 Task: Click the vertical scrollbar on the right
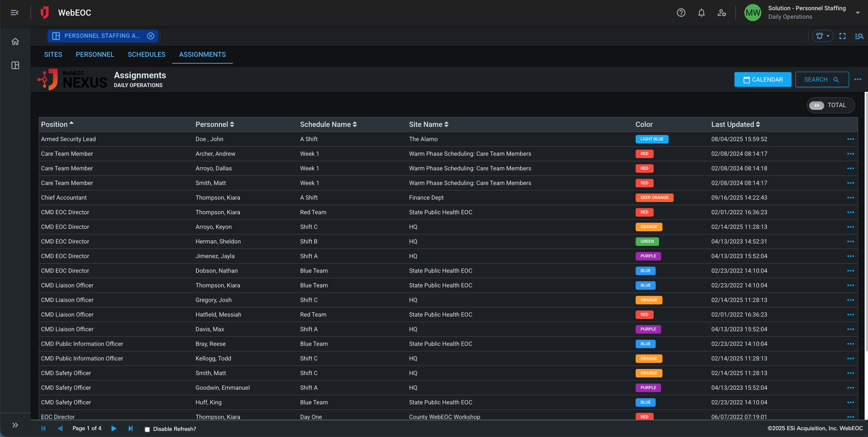[866, 221]
